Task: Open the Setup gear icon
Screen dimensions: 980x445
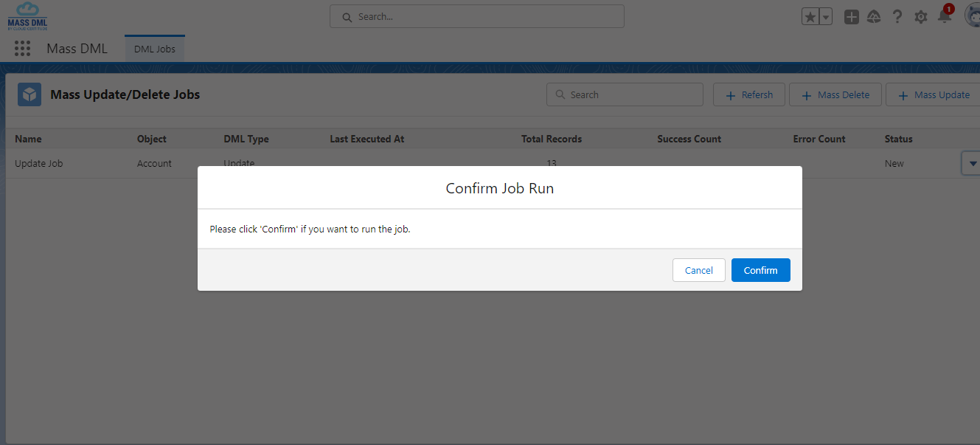Action: [920, 17]
